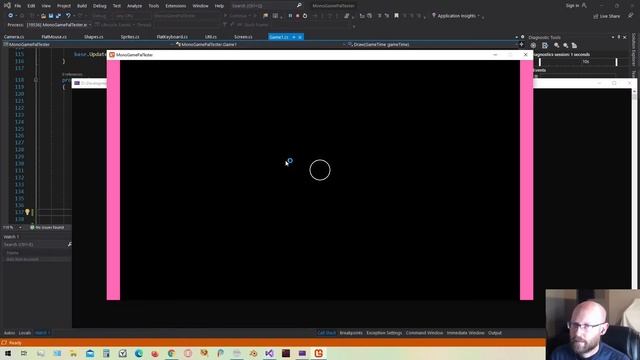Click the Save All icon in the toolbar
Screen dimensions: 640x360
click(58, 16)
